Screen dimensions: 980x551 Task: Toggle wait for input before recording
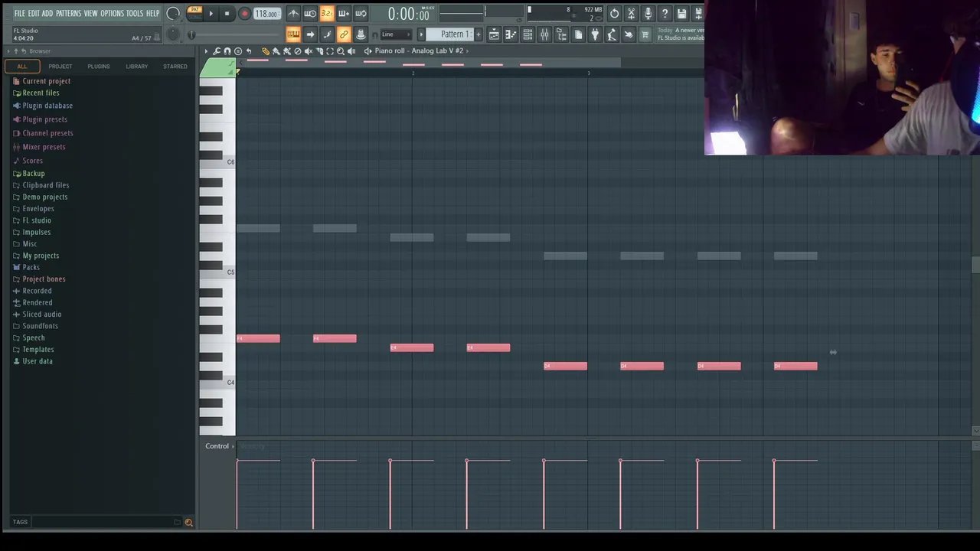[310, 14]
